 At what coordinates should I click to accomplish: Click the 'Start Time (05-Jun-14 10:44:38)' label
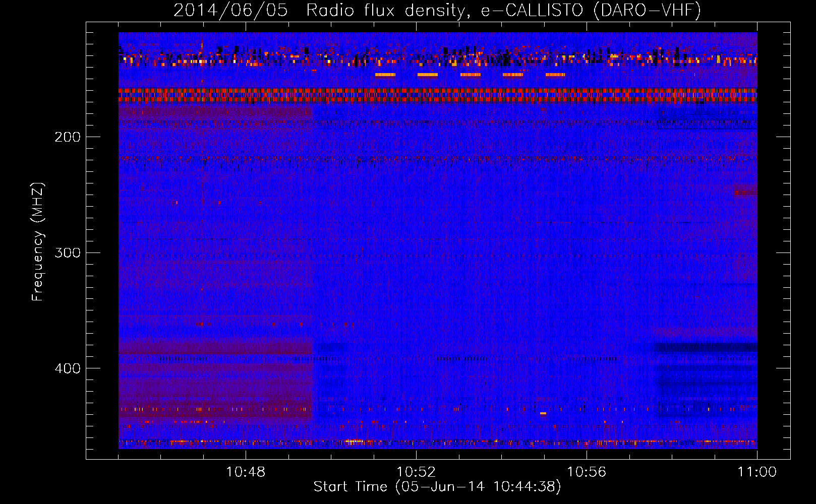pyautogui.click(x=437, y=487)
